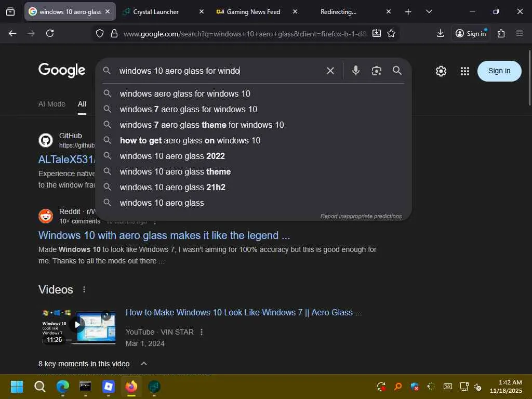532x399 pixels.
Task: Collapse the 8 key moments section
Action: [x=144, y=363]
